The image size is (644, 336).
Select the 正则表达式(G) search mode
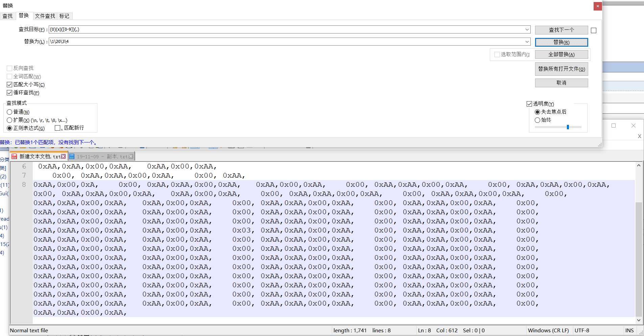(9, 128)
